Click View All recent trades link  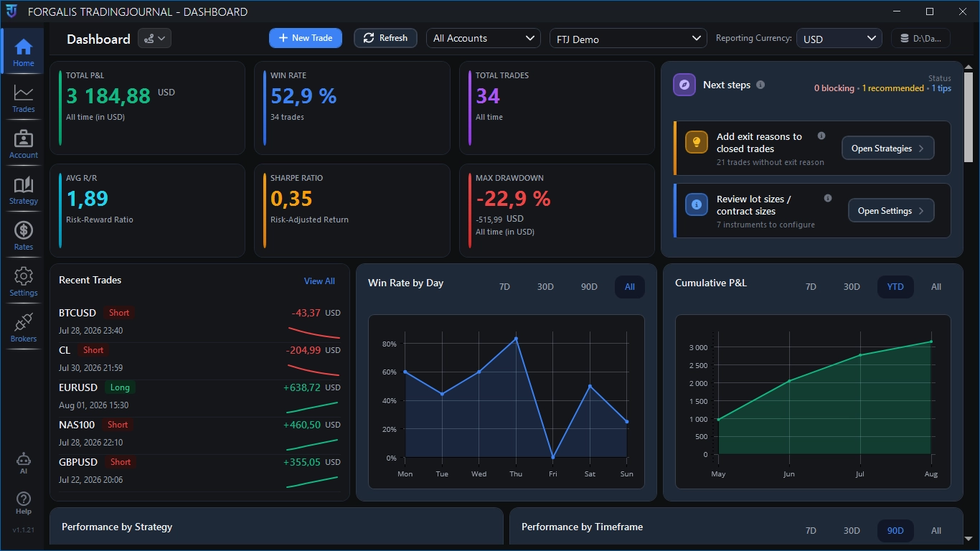point(319,281)
